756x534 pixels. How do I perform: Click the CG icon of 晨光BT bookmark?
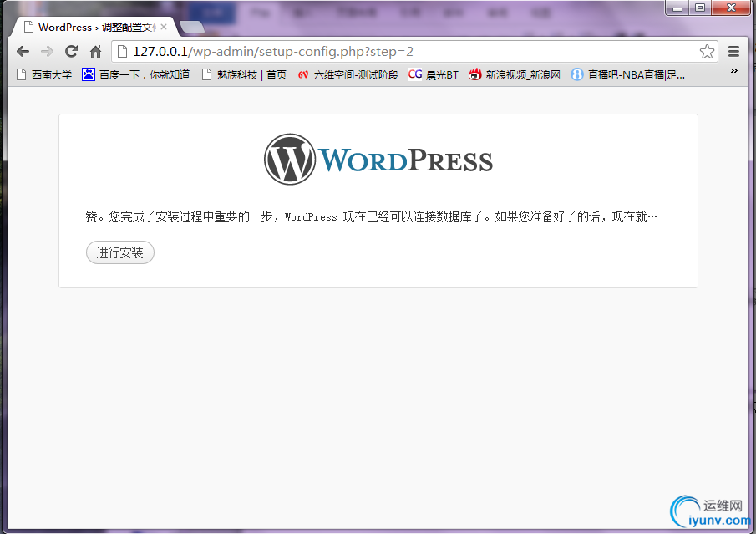(415, 74)
